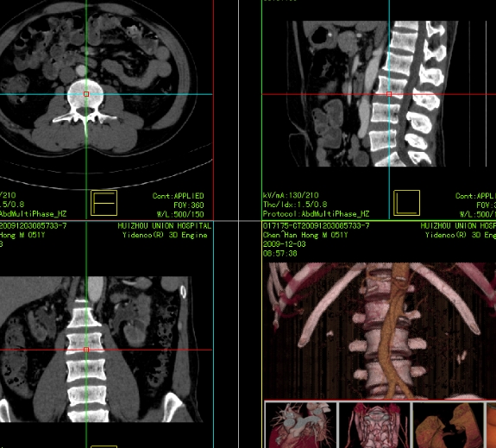Select the crosshair center marker in coronal view
496x448 pixels.
pos(86,350)
